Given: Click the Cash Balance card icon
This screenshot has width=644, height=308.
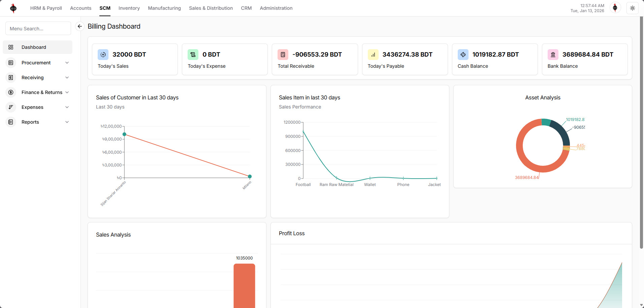Looking at the screenshot, I should click(463, 55).
